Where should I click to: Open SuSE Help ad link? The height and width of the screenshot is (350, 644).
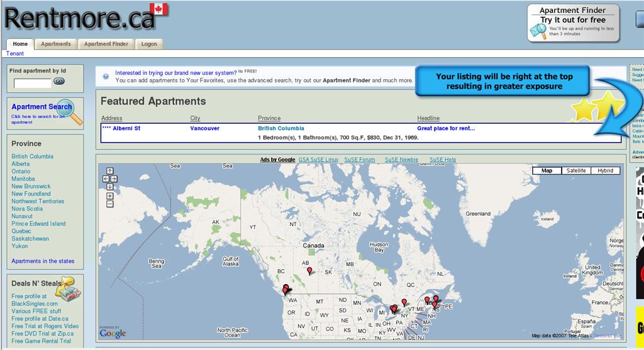coord(443,160)
